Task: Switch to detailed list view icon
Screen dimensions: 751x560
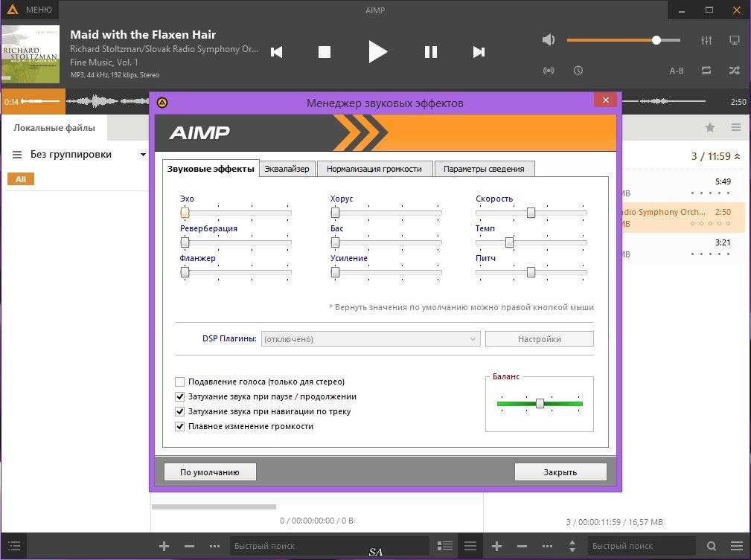Action: pyautogui.click(x=445, y=546)
